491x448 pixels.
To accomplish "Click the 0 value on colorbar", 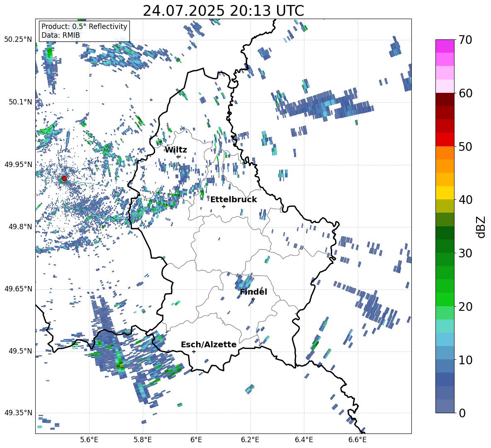I will point(462,413).
